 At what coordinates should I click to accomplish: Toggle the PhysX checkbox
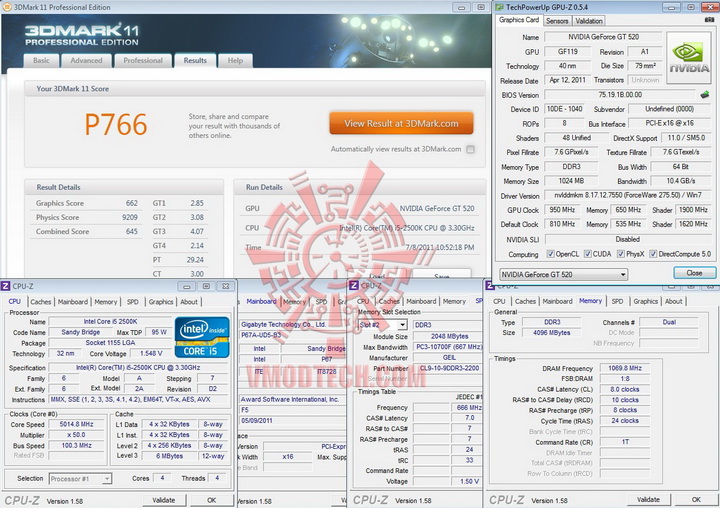pyautogui.click(x=621, y=254)
